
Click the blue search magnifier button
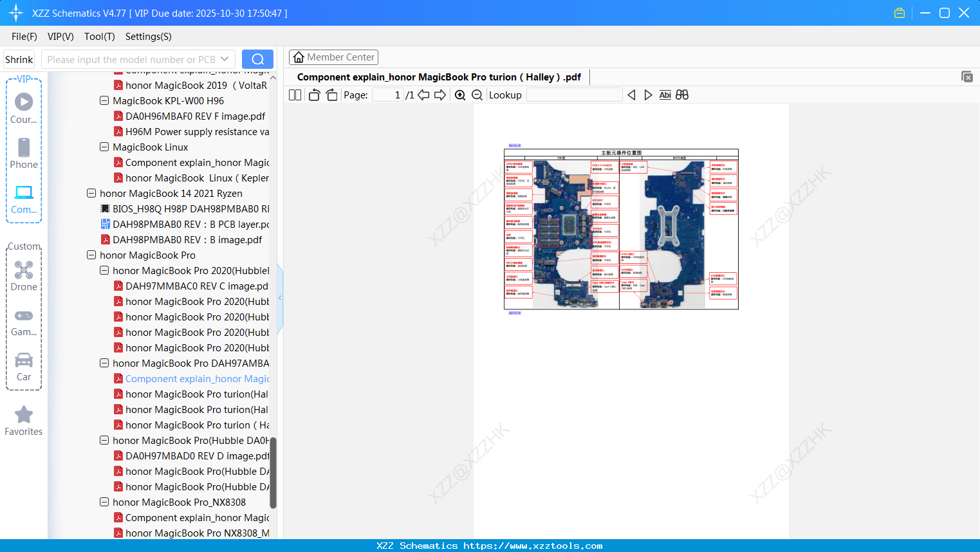coord(257,59)
